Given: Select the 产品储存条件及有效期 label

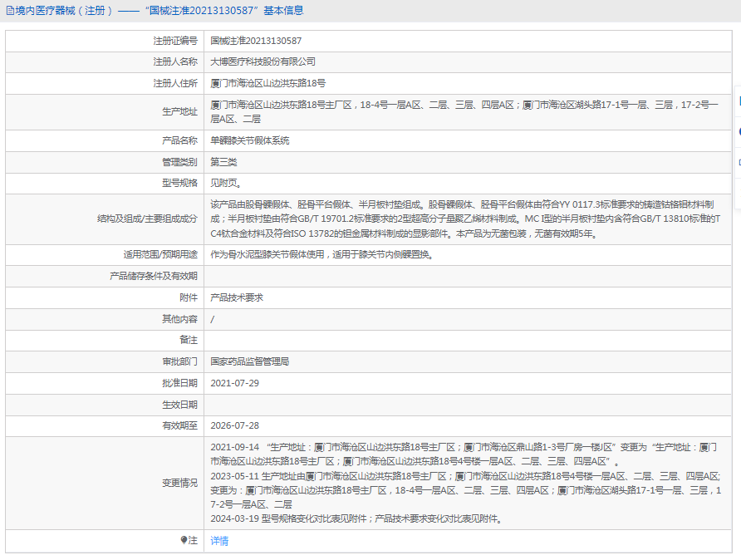Looking at the screenshot, I should [153, 277].
